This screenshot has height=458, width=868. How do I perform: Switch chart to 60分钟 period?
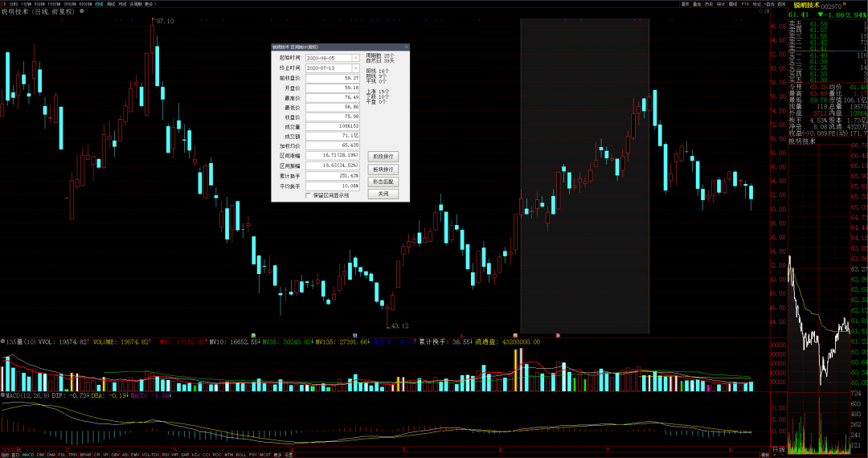(x=85, y=4)
